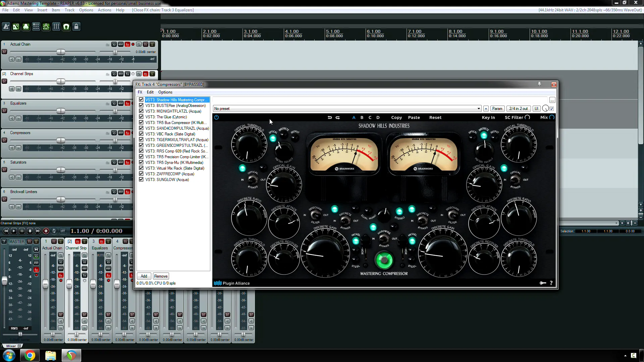The image size is (644, 362).
Task: Click the red Record button in transport
Action: (x=46, y=231)
